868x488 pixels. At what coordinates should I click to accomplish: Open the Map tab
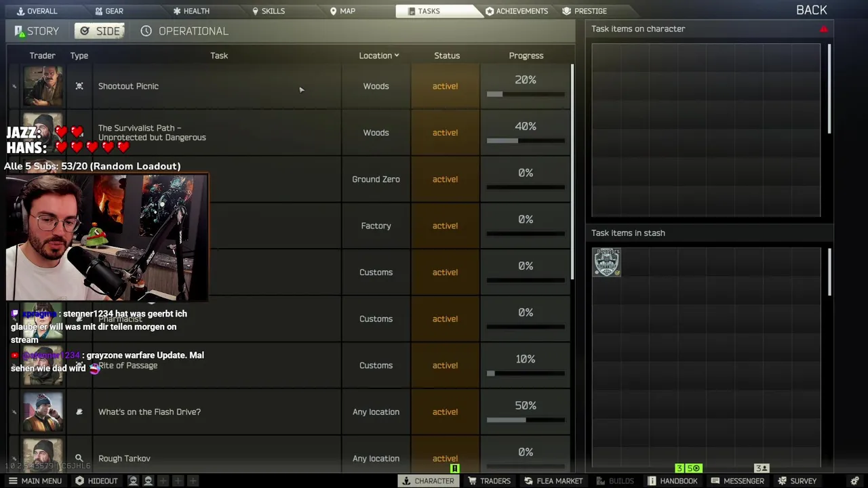342,11
